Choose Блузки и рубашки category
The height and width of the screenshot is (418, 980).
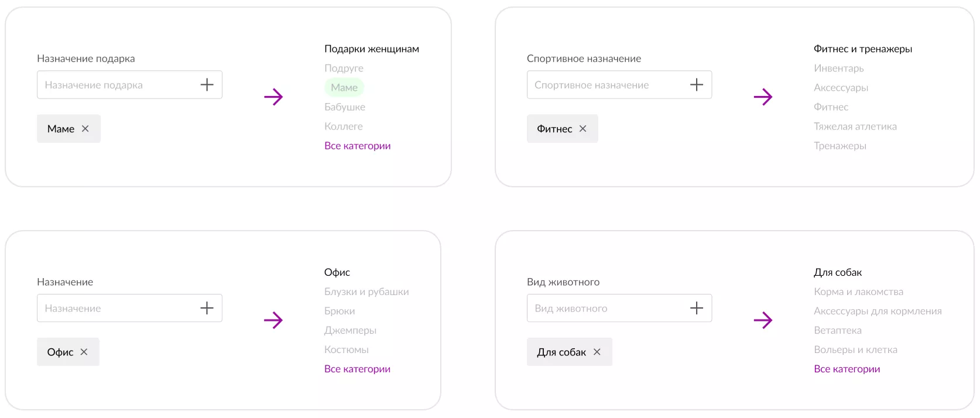click(366, 292)
